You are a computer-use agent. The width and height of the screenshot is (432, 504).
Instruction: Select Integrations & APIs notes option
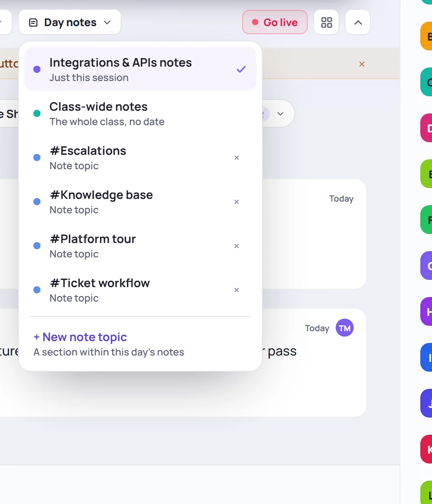point(140,69)
